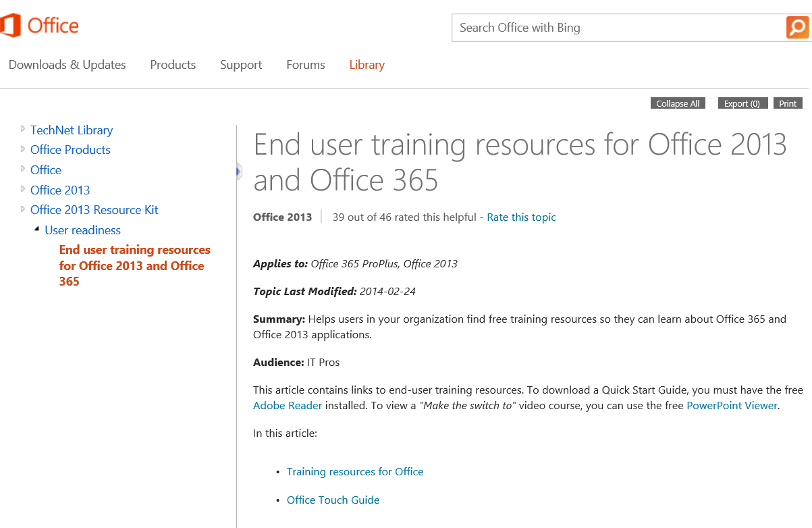
Task: Expand the Office 2013 tree arrow
Action: [x=23, y=188]
